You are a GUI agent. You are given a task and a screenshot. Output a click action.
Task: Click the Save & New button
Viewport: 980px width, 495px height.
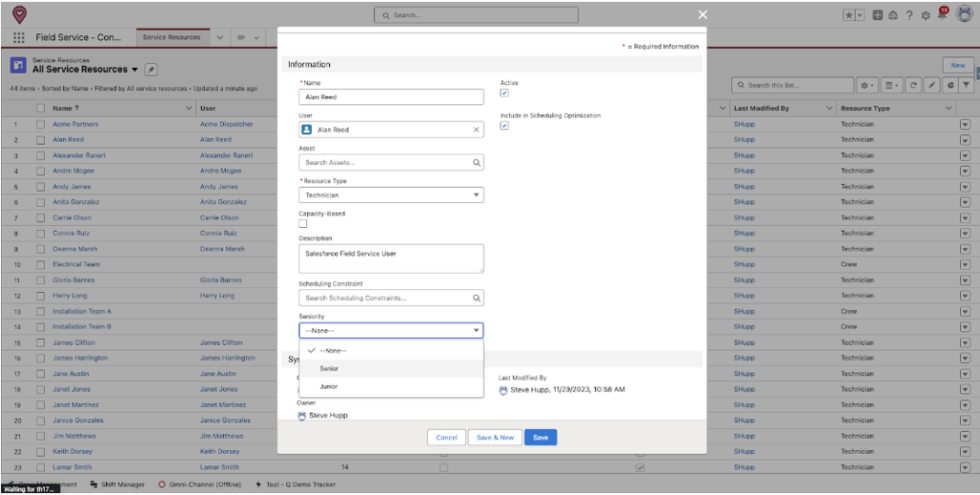[x=495, y=438]
